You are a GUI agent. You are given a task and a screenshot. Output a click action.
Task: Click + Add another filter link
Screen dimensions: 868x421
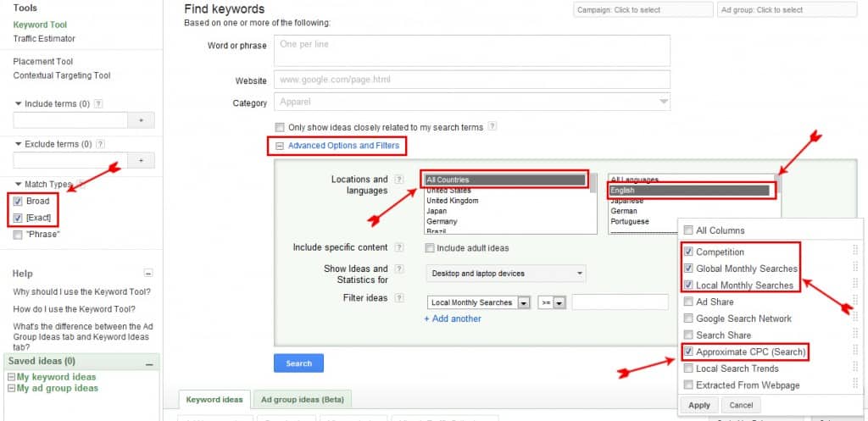pyautogui.click(x=453, y=319)
